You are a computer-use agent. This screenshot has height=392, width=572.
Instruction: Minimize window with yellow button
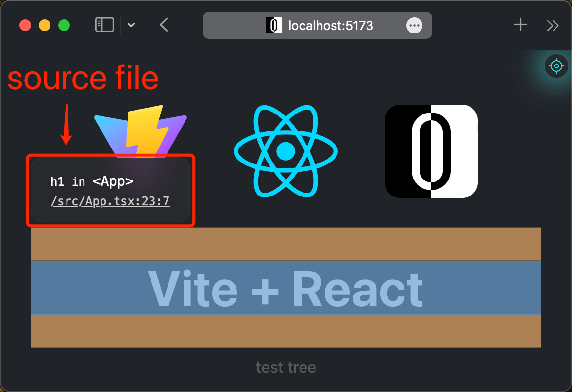pyautogui.click(x=45, y=26)
